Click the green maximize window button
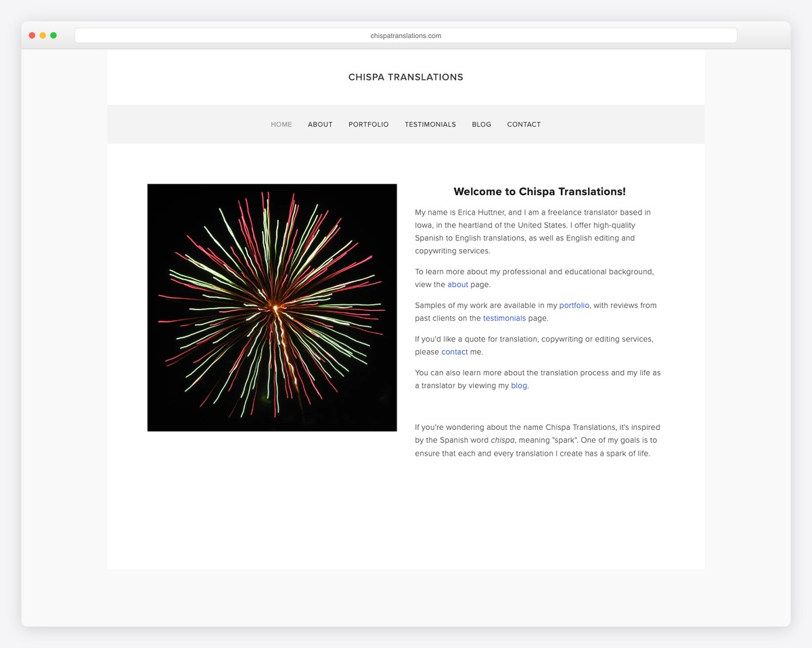The height and width of the screenshot is (648, 812). [53, 35]
